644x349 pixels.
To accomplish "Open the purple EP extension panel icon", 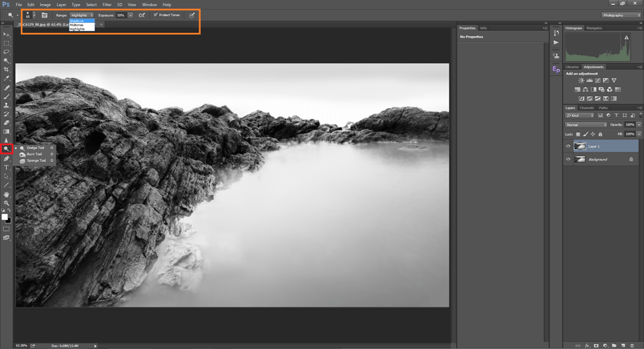I will (556, 70).
